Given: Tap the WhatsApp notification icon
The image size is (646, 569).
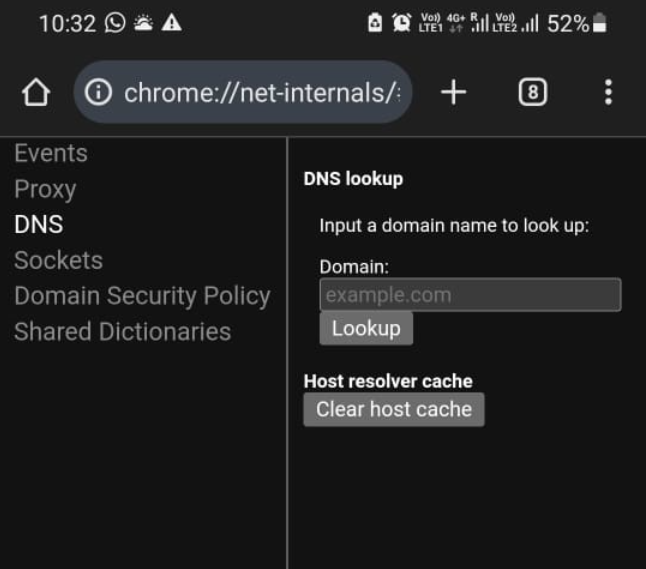Looking at the screenshot, I should (115, 24).
